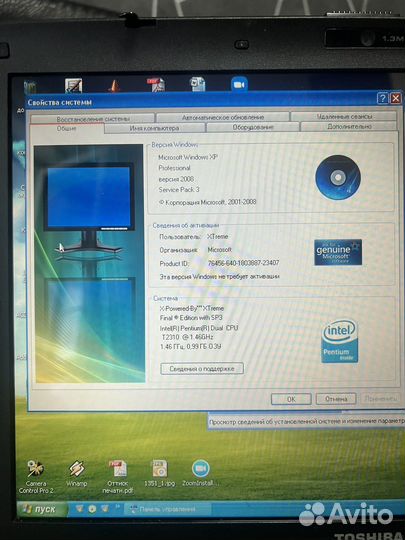Click the Сведения о поддержке button
This screenshot has width=405, height=540.
pyautogui.click(x=202, y=368)
